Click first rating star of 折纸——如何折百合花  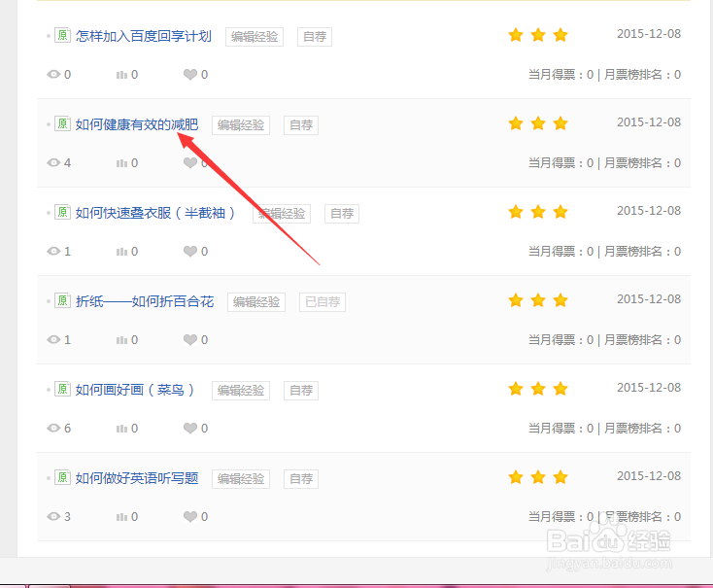click(516, 300)
